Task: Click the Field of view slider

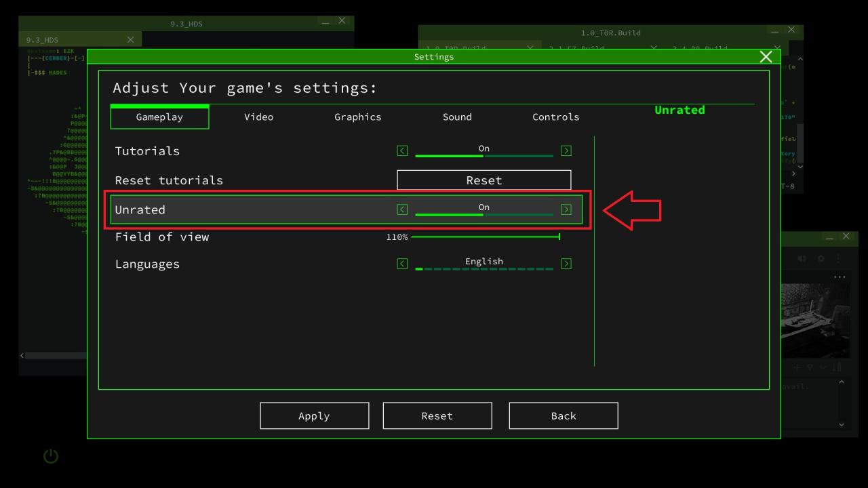Action: click(485, 237)
